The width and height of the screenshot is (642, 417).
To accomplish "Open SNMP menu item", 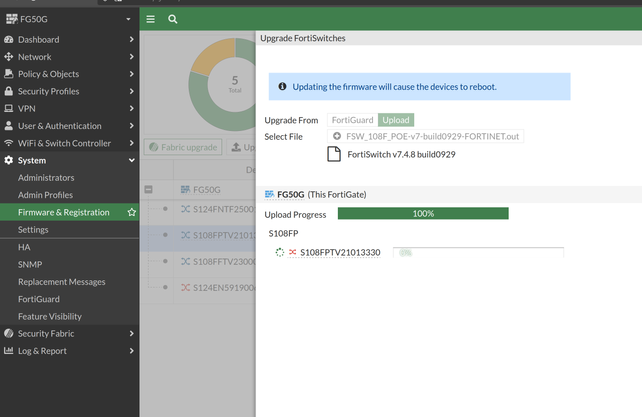I will [30, 265].
